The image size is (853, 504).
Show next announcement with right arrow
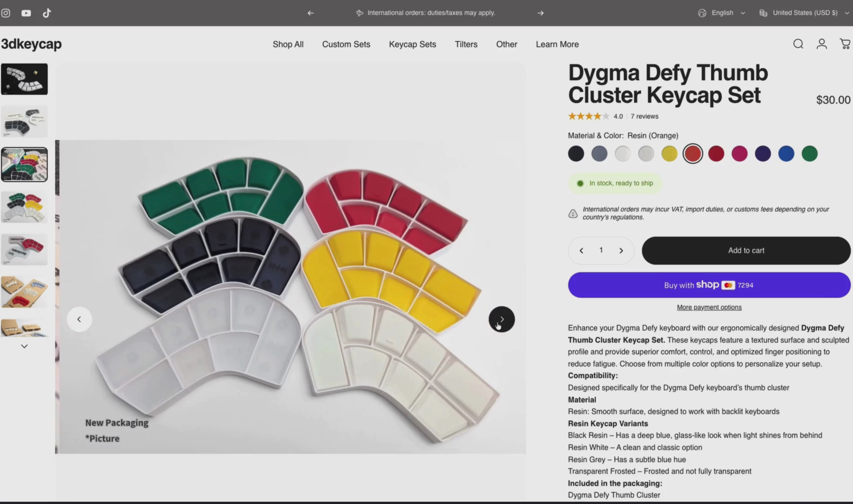pyautogui.click(x=541, y=13)
